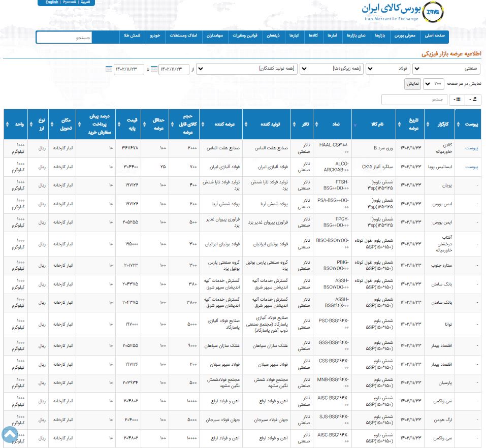
Task: Open معرفی بورس menu item
Action: click(405, 36)
